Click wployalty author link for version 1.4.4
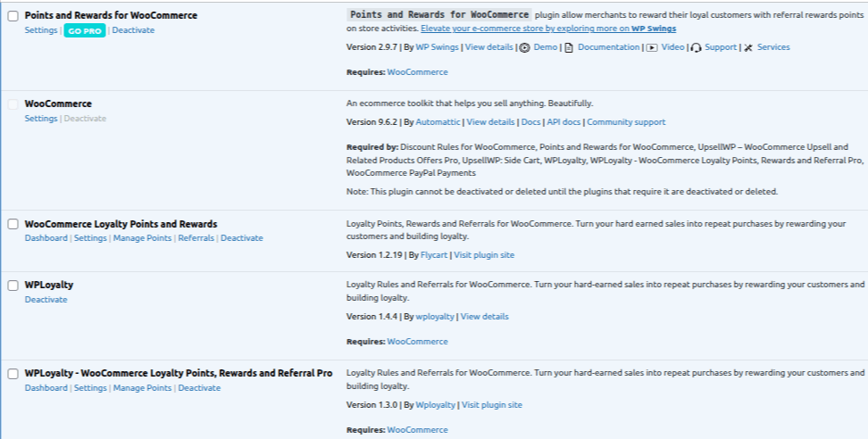868x439 pixels. coord(435,316)
